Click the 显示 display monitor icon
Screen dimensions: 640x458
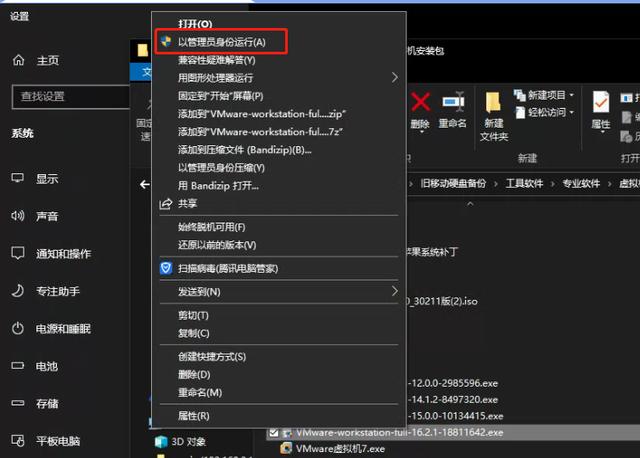click(18, 178)
